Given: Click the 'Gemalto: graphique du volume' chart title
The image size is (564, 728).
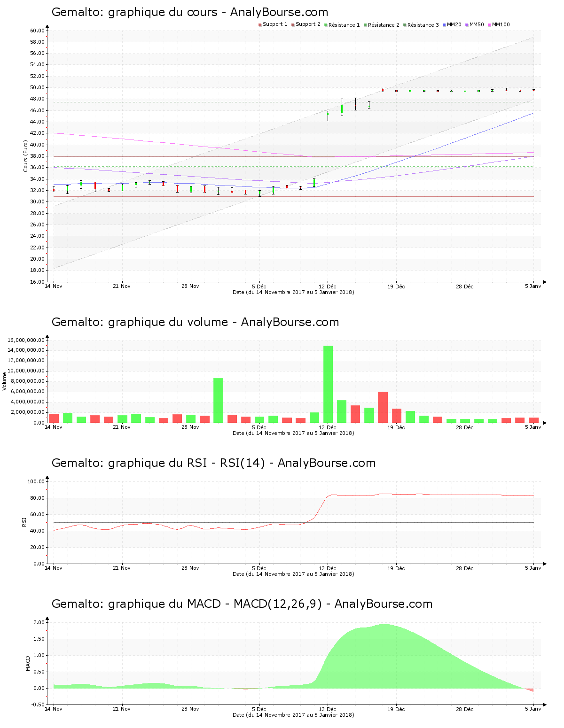Looking at the screenshot, I should pyautogui.click(x=140, y=322).
